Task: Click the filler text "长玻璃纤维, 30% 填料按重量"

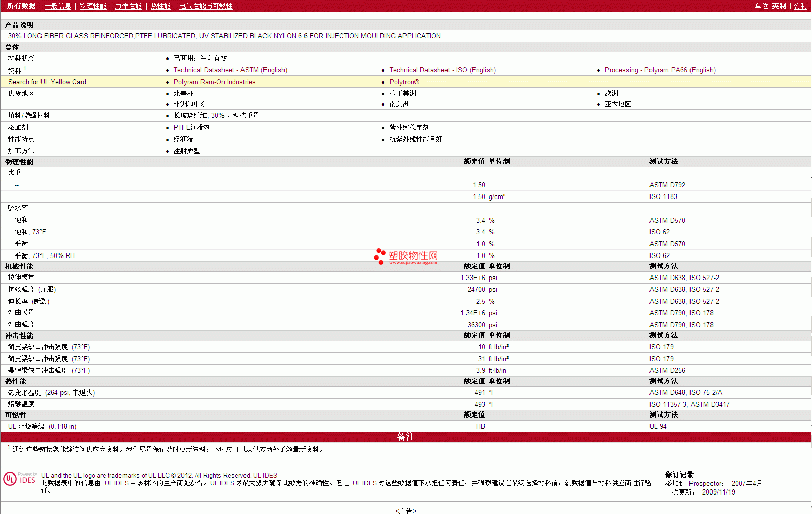Action: 216,116
